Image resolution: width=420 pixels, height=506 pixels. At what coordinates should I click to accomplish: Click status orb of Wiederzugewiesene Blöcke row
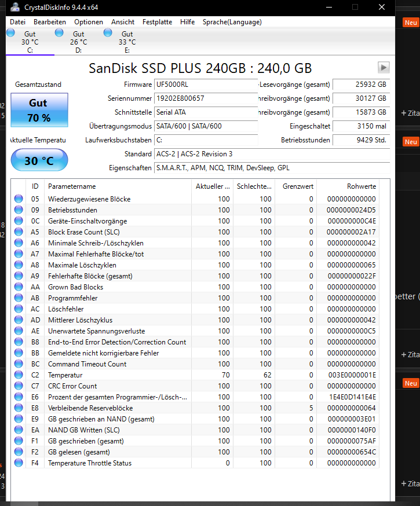[x=19, y=199]
